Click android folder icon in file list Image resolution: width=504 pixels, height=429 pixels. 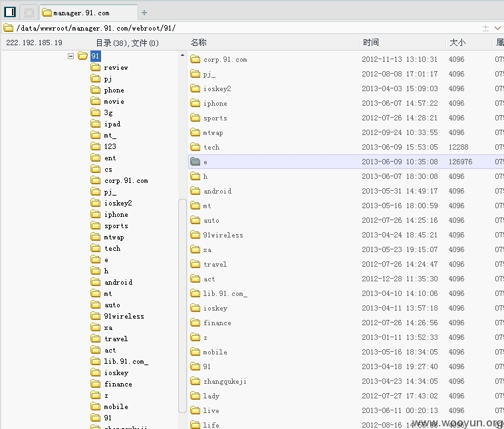click(x=195, y=191)
